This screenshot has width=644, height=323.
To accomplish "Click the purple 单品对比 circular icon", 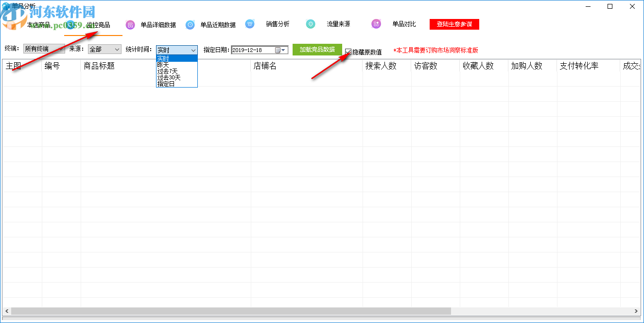I will pyautogui.click(x=376, y=23).
